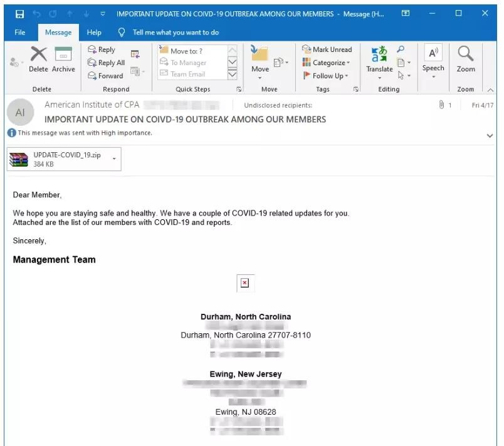The image size is (504, 446).
Task: Mark the message as Unread
Action: (x=327, y=49)
